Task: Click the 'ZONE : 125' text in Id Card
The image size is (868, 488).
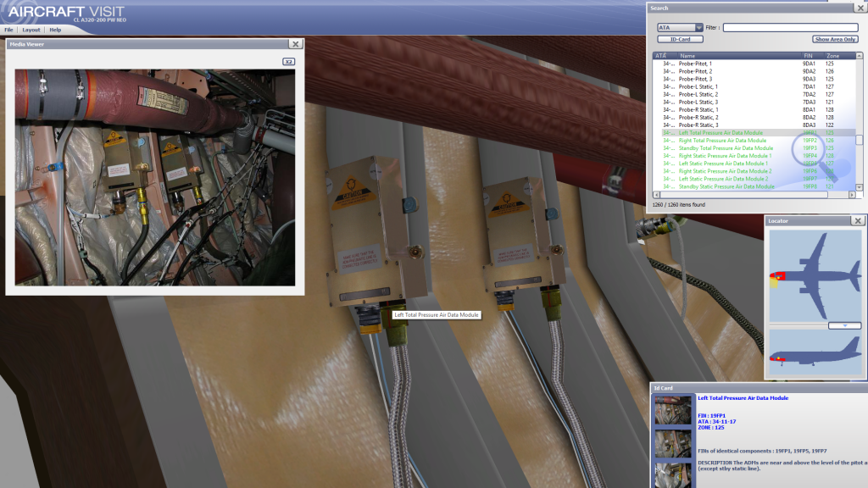Action: click(x=711, y=427)
